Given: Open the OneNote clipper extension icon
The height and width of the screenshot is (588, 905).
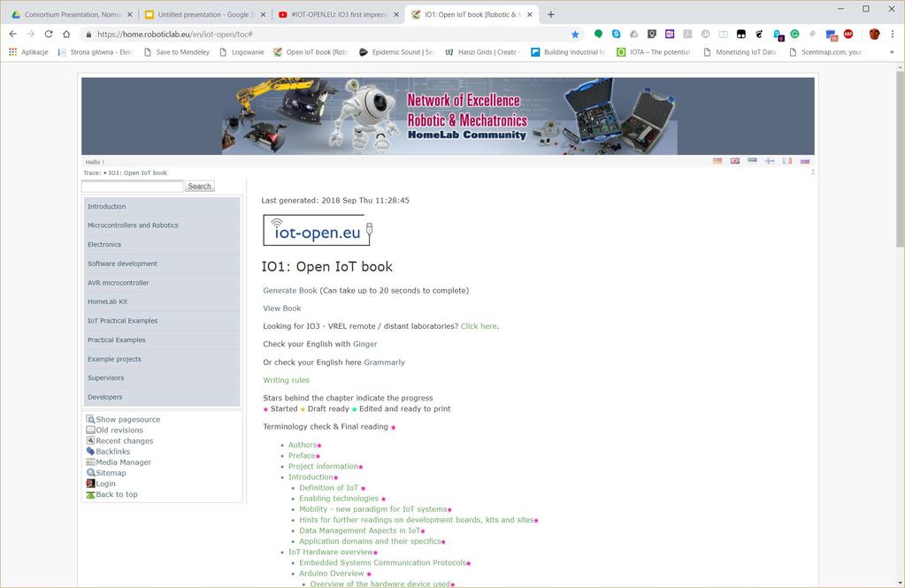Looking at the screenshot, I should (670, 34).
